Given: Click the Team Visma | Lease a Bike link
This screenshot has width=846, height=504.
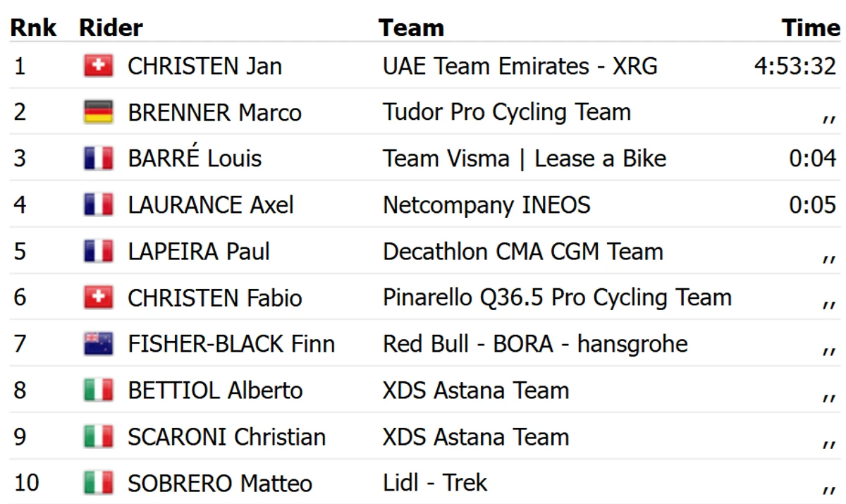Looking at the screenshot, I should [x=525, y=159].
